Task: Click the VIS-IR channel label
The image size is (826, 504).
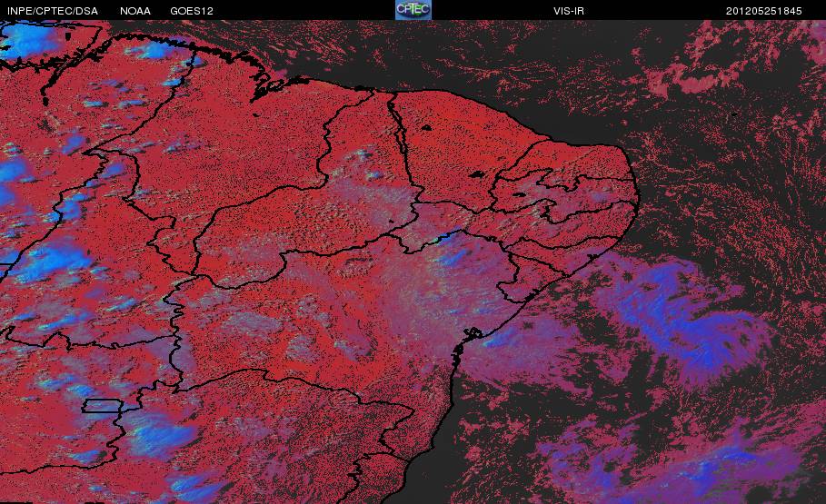Action: (569, 11)
